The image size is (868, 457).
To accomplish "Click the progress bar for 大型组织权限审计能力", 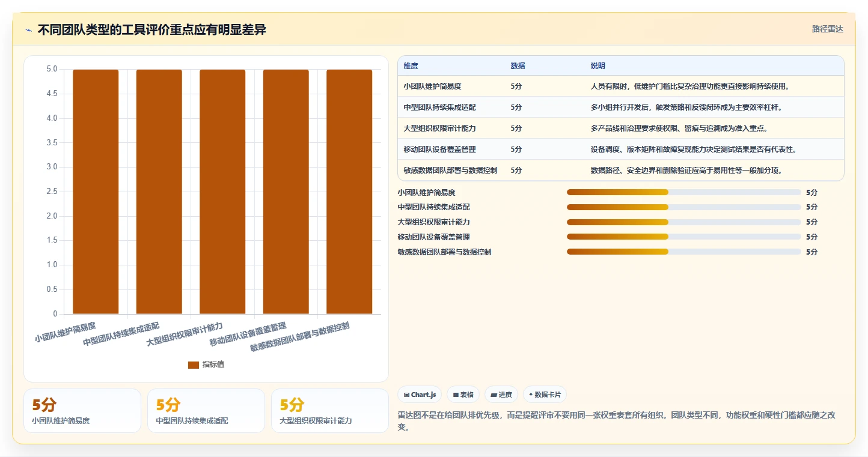I will point(684,222).
